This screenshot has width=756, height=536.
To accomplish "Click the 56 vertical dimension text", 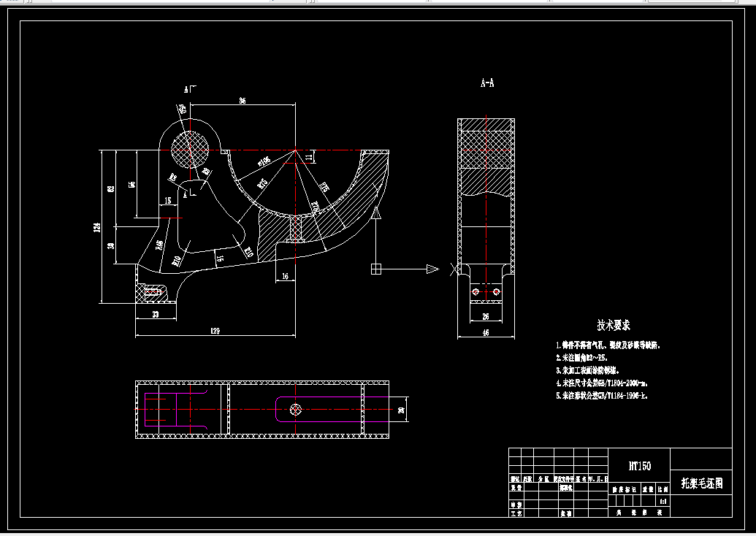I will pyautogui.click(x=132, y=184).
